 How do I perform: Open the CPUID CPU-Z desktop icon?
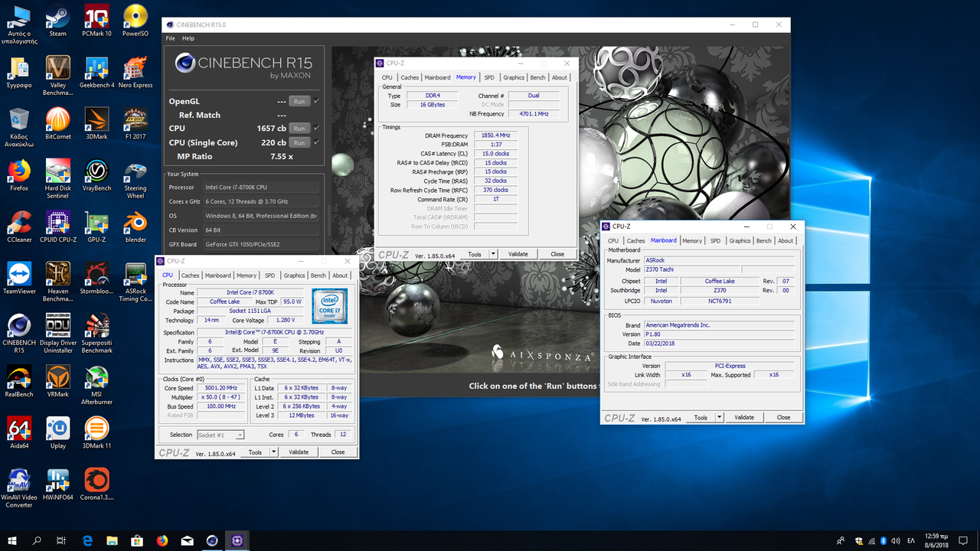(x=57, y=226)
